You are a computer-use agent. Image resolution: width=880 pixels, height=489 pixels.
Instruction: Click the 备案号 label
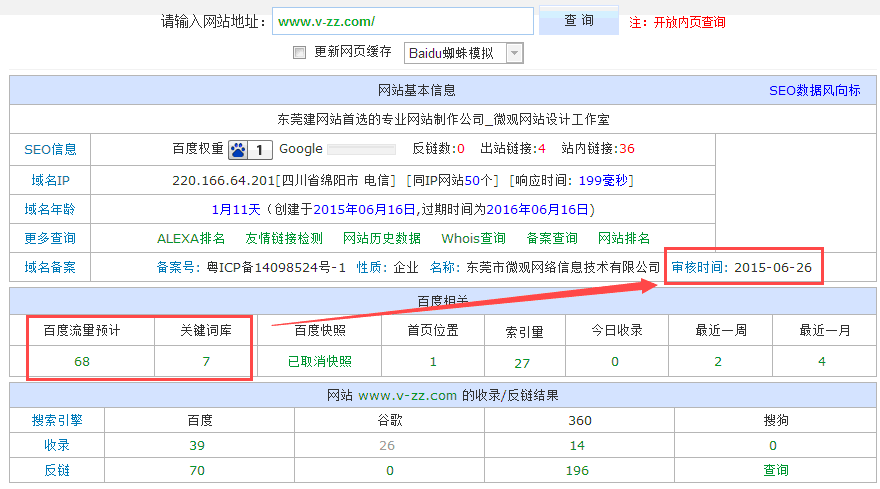click(176, 267)
